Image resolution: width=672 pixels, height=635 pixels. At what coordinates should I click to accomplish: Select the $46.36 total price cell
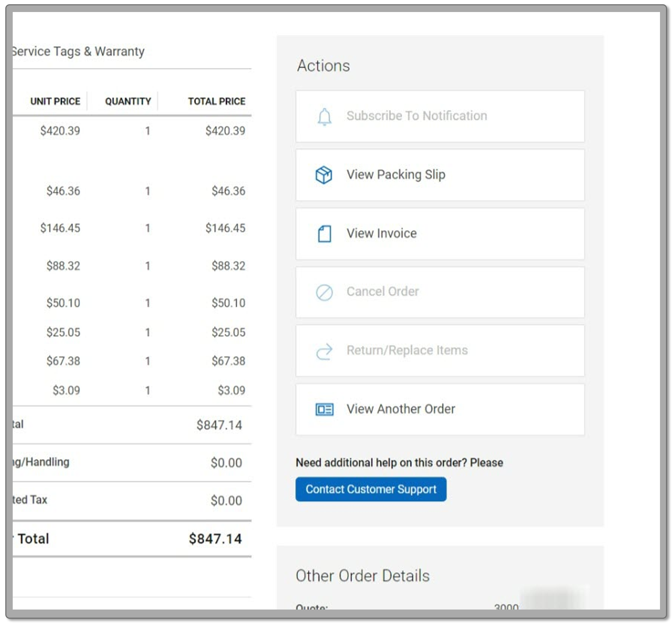point(228,191)
